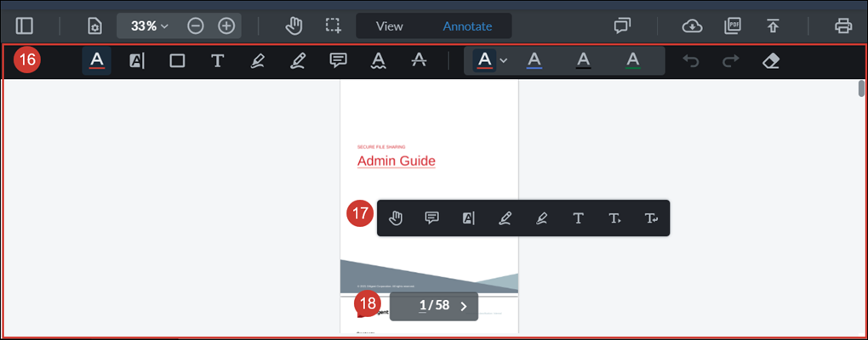Image resolution: width=868 pixels, height=340 pixels.
Task: Go to next page using chevron arrow
Action: [463, 306]
